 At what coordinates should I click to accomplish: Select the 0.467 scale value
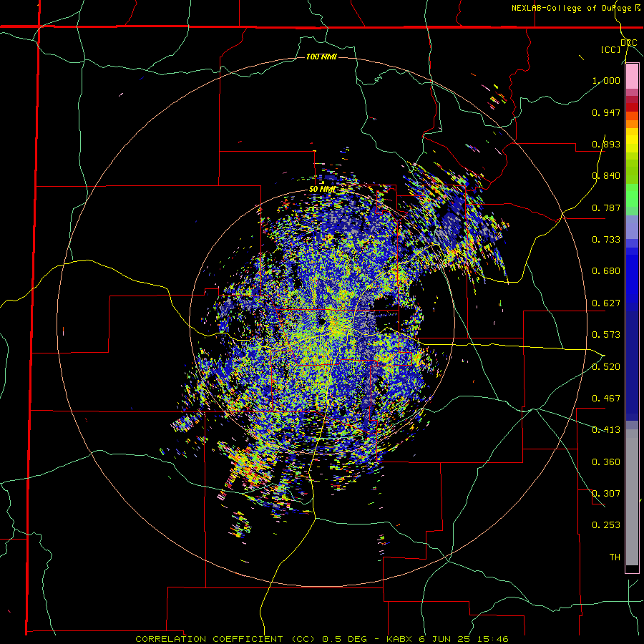(606, 399)
